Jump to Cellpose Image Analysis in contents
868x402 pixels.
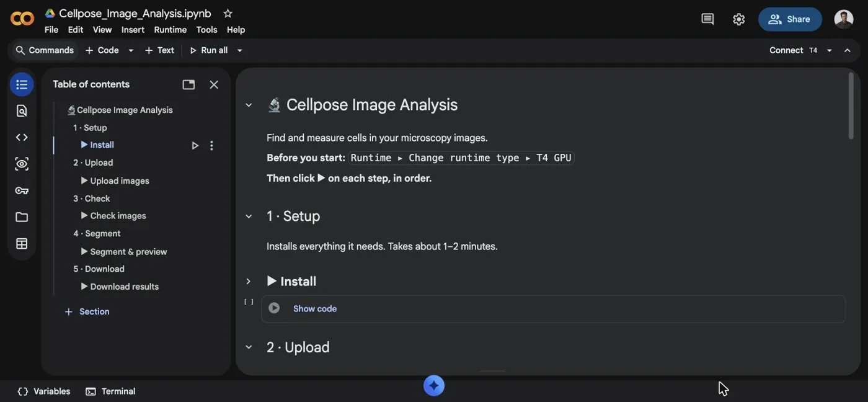(x=120, y=110)
